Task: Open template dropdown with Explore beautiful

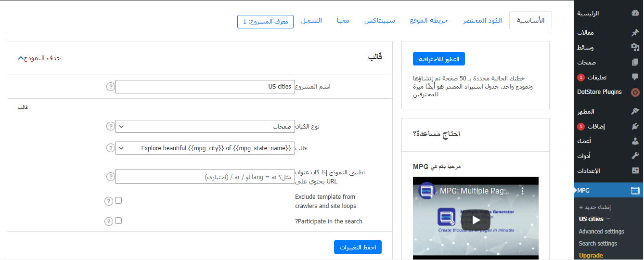Action: tap(205, 148)
